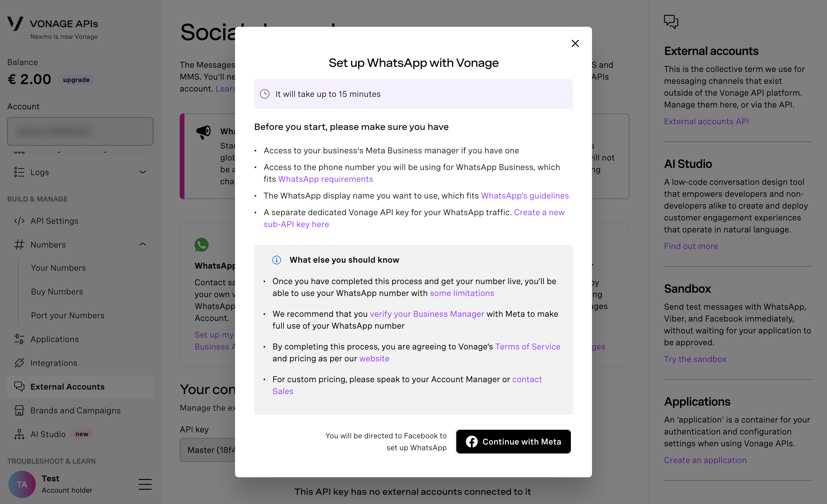The image size is (827, 504).
Task: Open the hamburger menu next to Test account
Action: [x=145, y=484]
